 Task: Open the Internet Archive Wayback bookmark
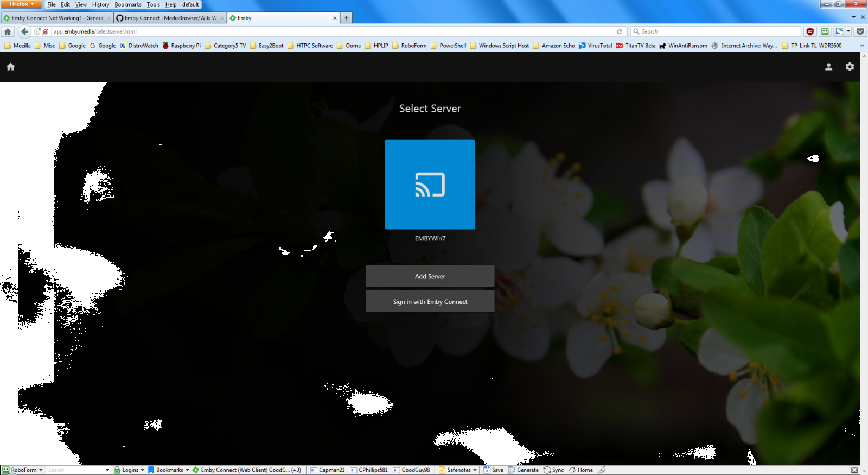pos(744,46)
